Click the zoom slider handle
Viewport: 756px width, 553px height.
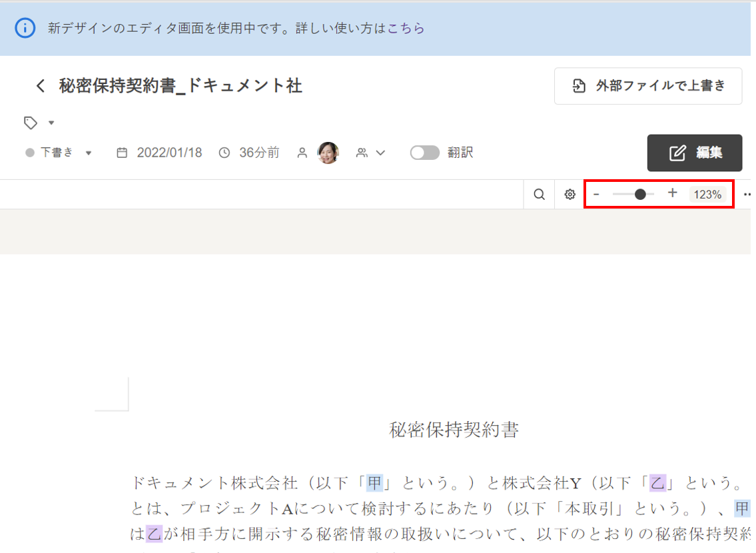[640, 195]
